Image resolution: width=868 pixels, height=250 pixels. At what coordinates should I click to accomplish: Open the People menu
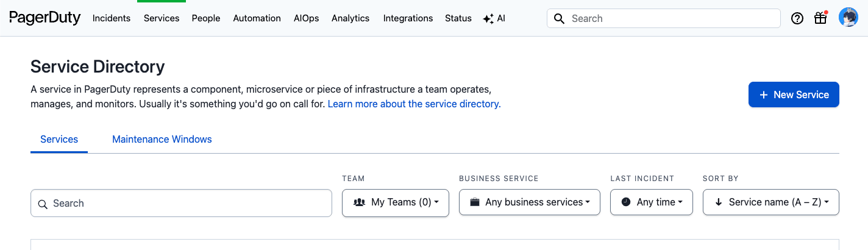(206, 18)
